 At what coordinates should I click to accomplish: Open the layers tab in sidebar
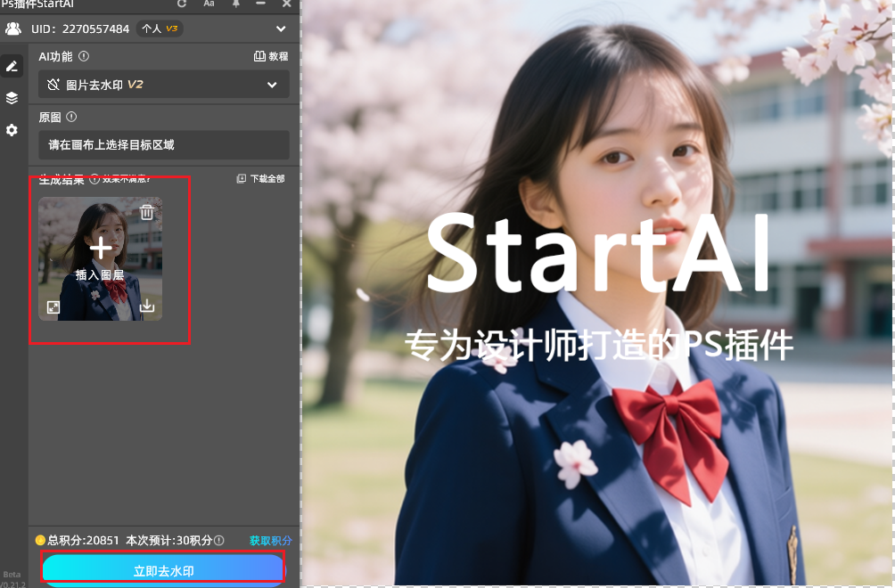[12, 98]
